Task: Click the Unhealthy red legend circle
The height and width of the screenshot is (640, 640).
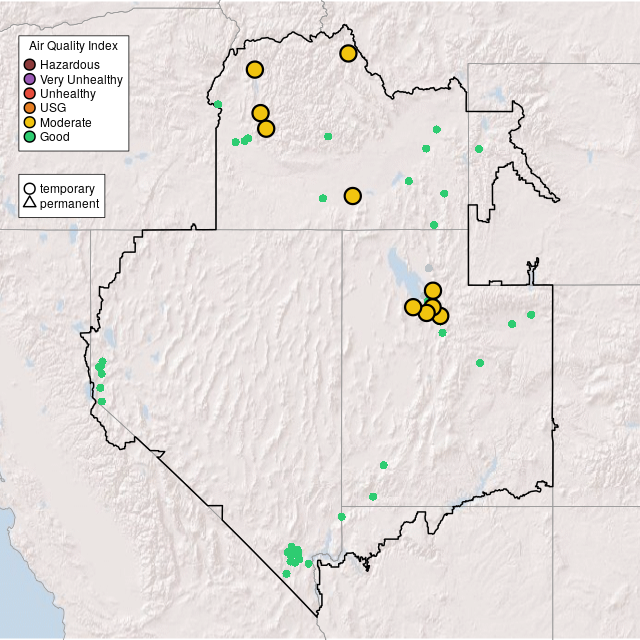Action: click(x=30, y=93)
